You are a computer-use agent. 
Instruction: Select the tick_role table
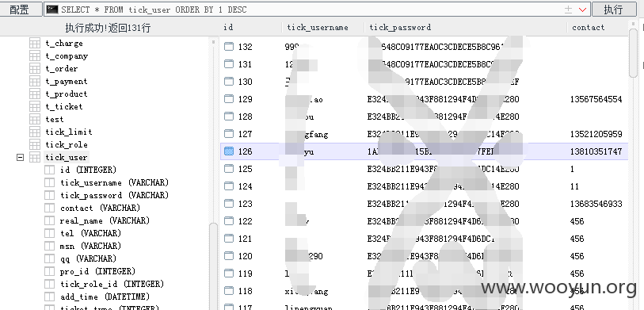tap(67, 145)
